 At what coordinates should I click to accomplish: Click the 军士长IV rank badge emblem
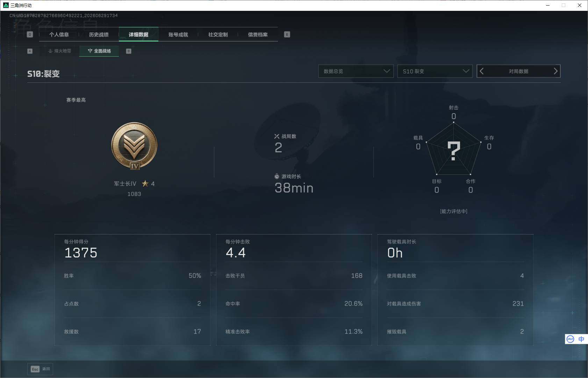pyautogui.click(x=134, y=146)
